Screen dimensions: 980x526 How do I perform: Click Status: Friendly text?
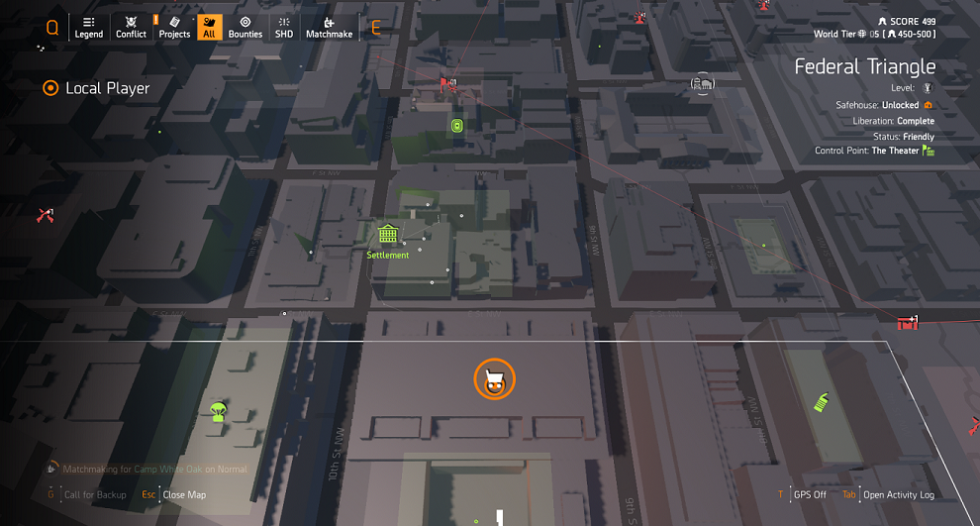(x=904, y=137)
